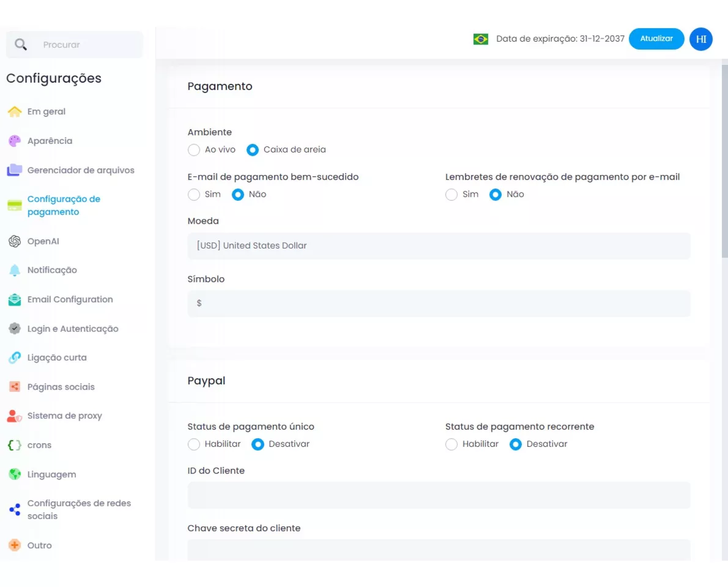Open the Moeda currency dropdown
728x587 pixels.
click(439, 246)
